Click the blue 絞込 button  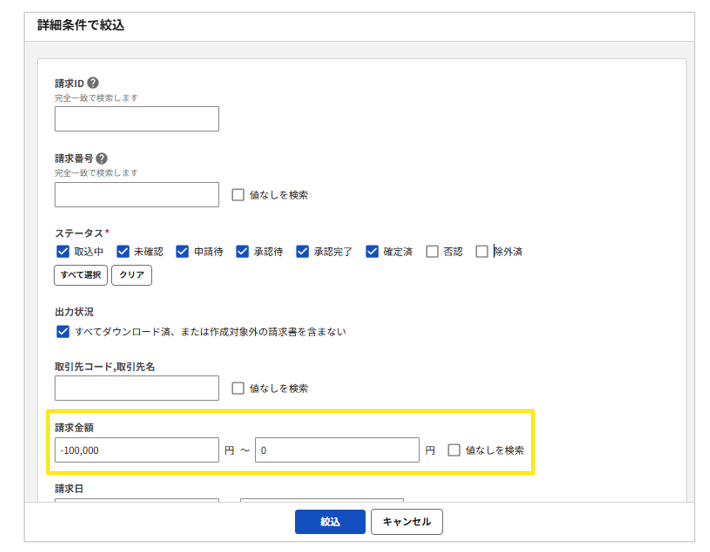(330, 522)
